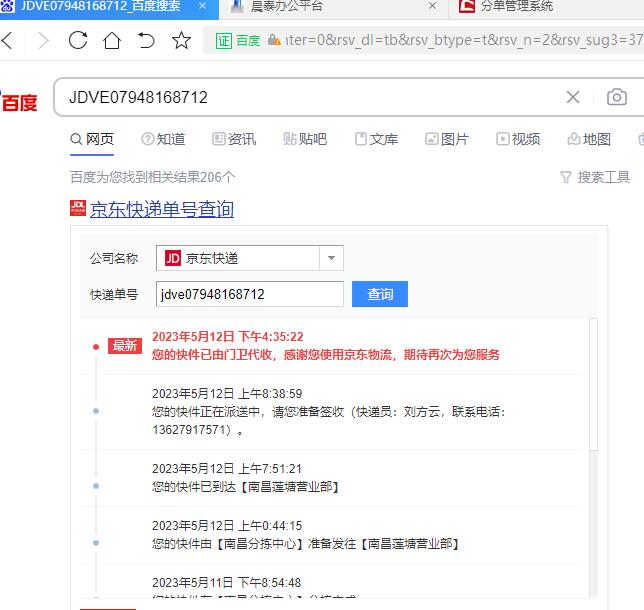Click the 公司名称 label
Screen dimensions: 644x610
(114, 258)
